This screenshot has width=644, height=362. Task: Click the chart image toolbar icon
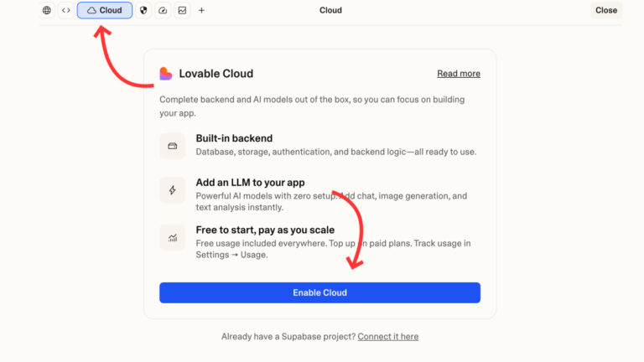[182, 11]
